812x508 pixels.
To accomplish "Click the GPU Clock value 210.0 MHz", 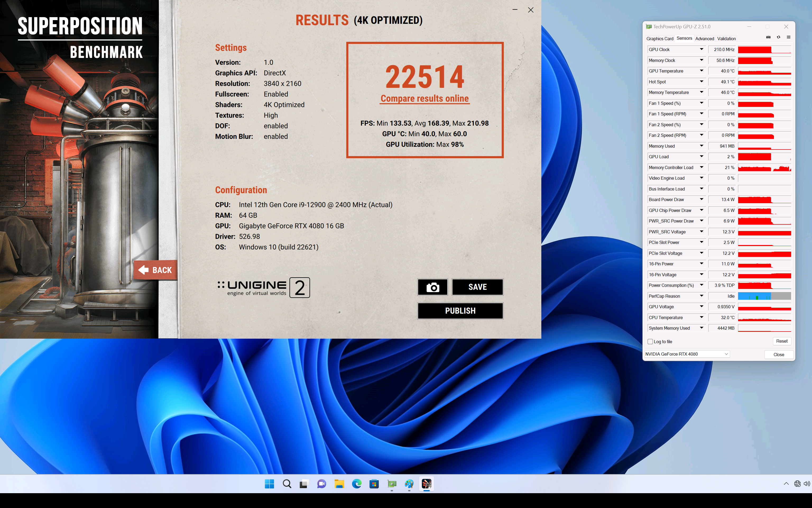I will [x=722, y=49].
